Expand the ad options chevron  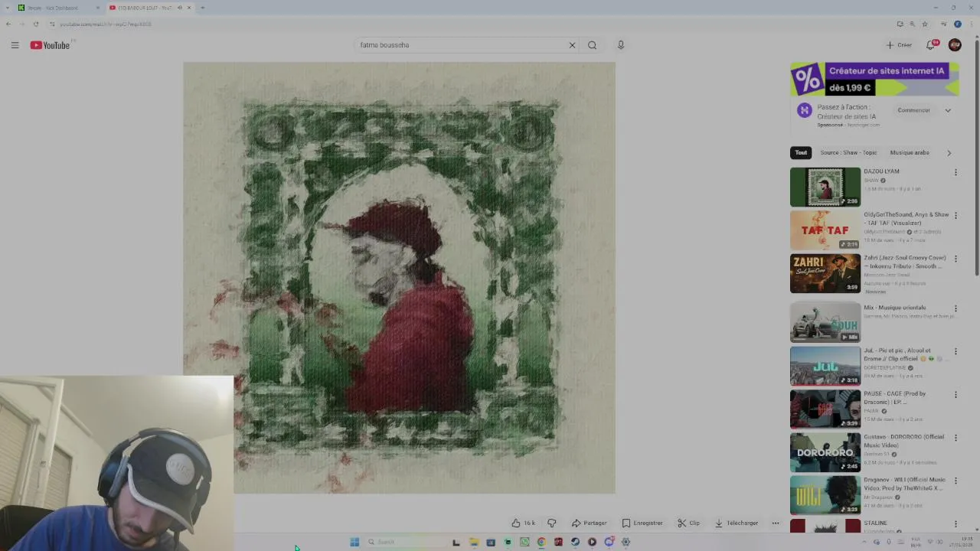pyautogui.click(x=948, y=110)
